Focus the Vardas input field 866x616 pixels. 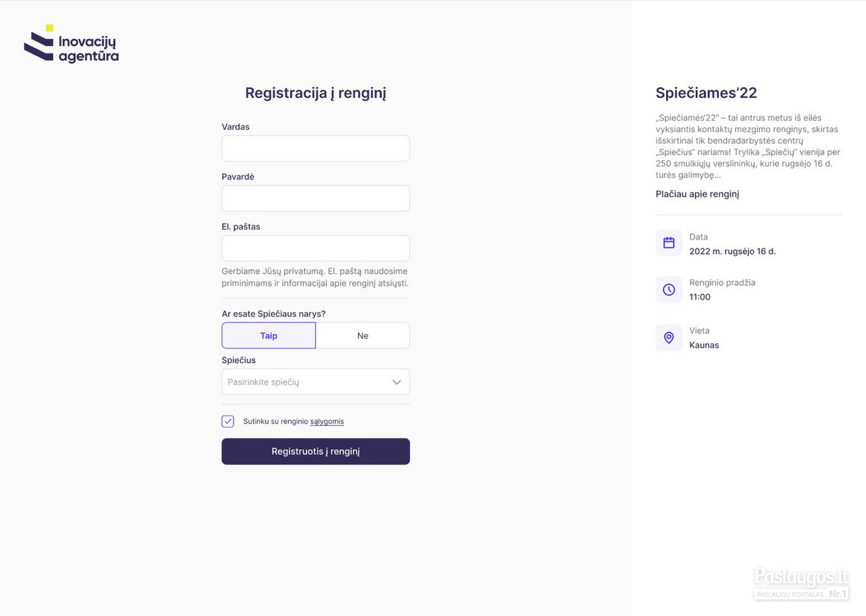[x=316, y=149]
